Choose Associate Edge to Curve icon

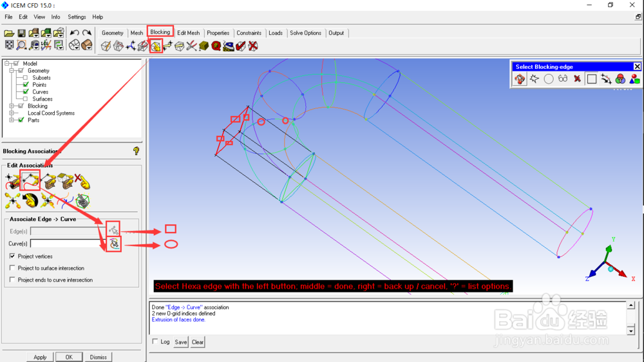click(30, 181)
